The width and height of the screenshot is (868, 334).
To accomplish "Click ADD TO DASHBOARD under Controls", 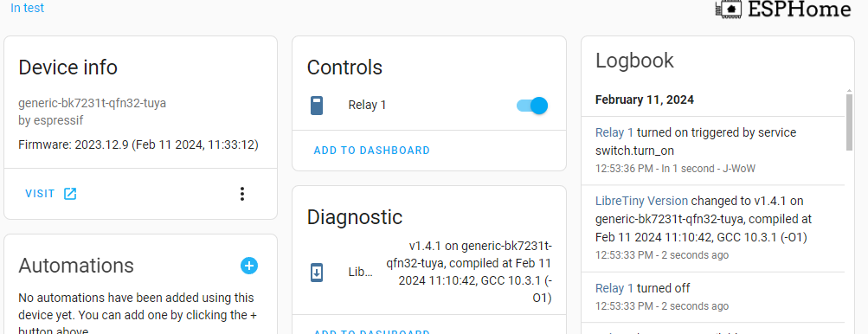I will (371, 150).
